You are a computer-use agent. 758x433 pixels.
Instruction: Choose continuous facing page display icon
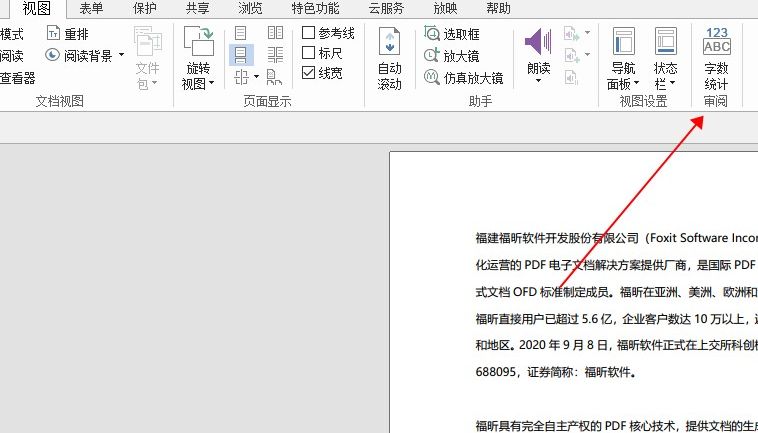(x=275, y=55)
